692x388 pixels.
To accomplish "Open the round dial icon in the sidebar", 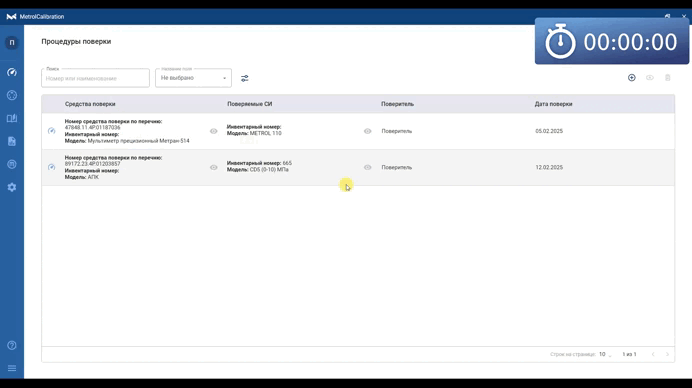I will [x=12, y=95].
